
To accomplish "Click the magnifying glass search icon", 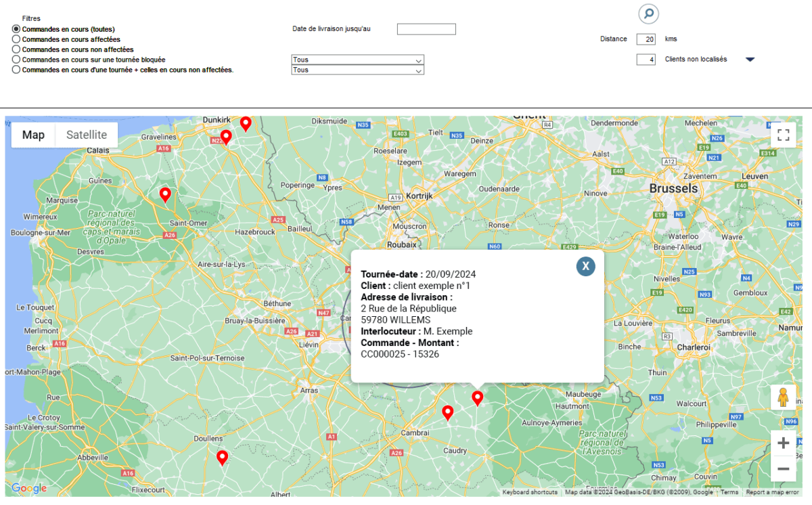I will pyautogui.click(x=648, y=14).
